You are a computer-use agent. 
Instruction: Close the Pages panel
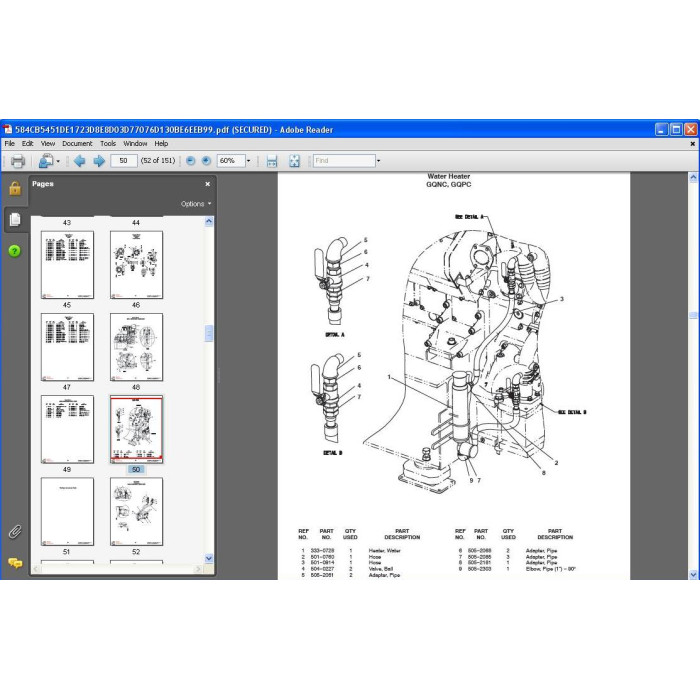(x=207, y=184)
